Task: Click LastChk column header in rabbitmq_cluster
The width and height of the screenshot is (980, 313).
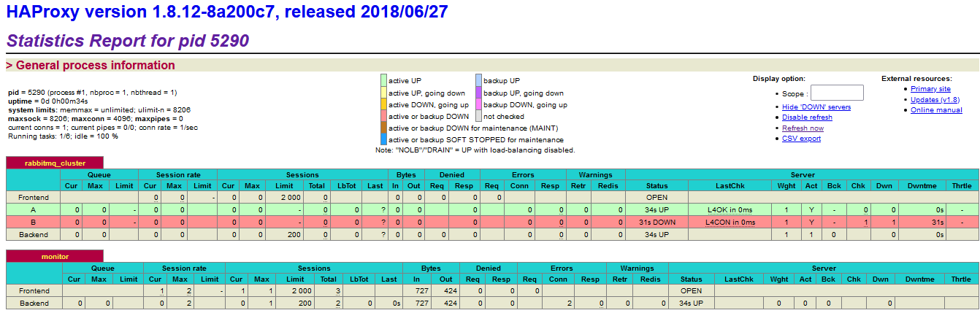Action: [x=730, y=185]
